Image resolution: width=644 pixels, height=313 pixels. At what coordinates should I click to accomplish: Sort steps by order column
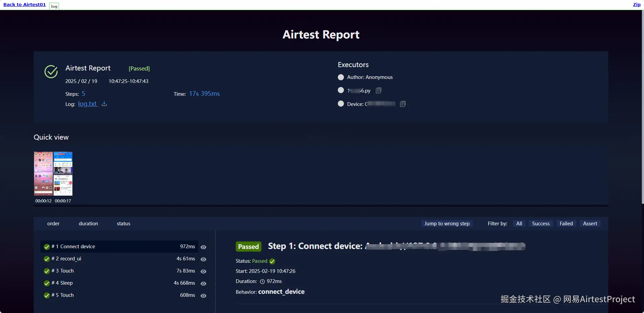pyautogui.click(x=53, y=224)
